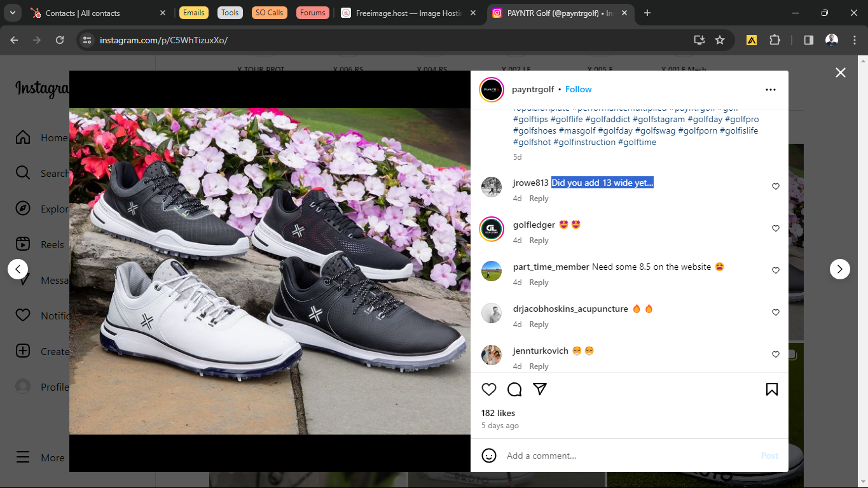Reply to drjacobhoskins_acupuncture's comment
Viewport: 868px width, 488px height.
(x=539, y=324)
